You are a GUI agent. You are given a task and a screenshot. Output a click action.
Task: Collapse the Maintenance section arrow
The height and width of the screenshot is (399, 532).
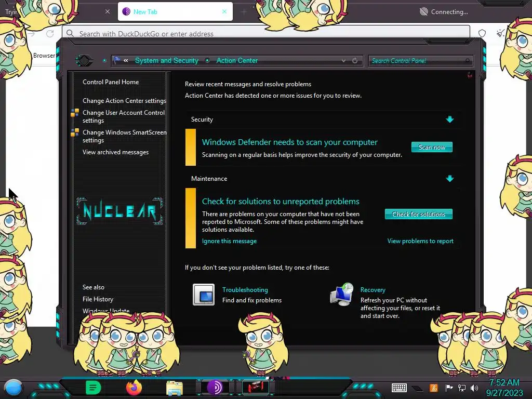tap(449, 179)
